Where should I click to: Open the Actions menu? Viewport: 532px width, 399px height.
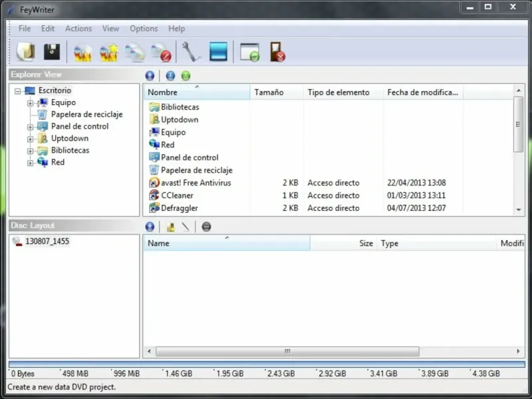(78, 29)
